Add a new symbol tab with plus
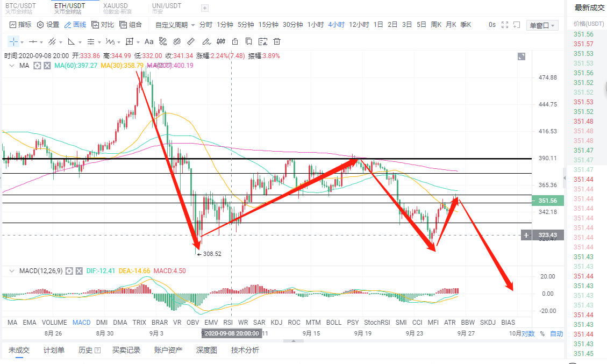Screen dimensions: 607x364 tap(205, 8)
